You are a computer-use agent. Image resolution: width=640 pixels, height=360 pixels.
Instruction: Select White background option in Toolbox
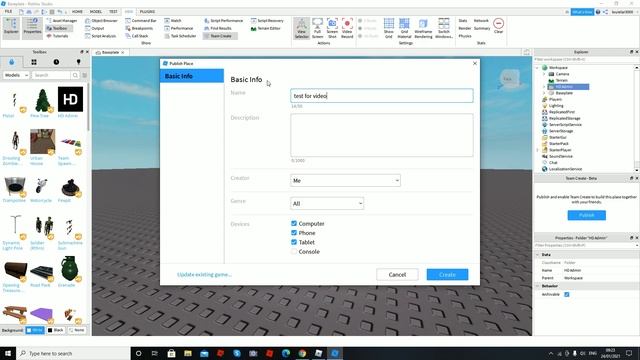point(35,330)
